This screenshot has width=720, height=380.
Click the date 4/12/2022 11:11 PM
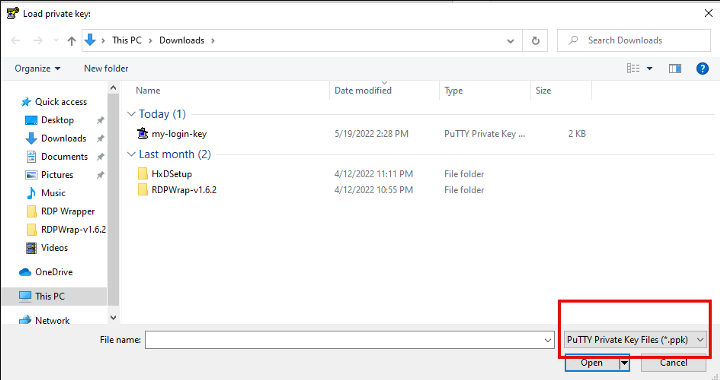click(x=373, y=174)
